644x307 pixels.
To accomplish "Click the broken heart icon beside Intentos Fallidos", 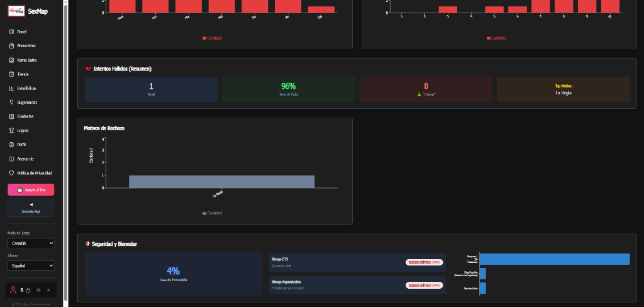I will point(88,69).
